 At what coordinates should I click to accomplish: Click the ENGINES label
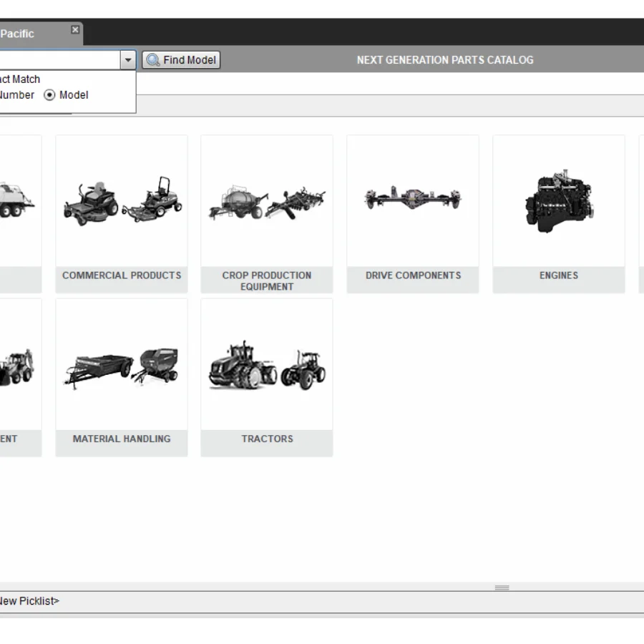coord(559,275)
